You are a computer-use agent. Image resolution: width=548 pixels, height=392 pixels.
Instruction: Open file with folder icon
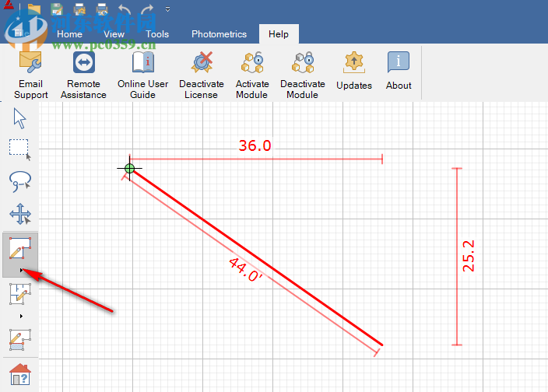pyautogui.click(x=34, y=9)
